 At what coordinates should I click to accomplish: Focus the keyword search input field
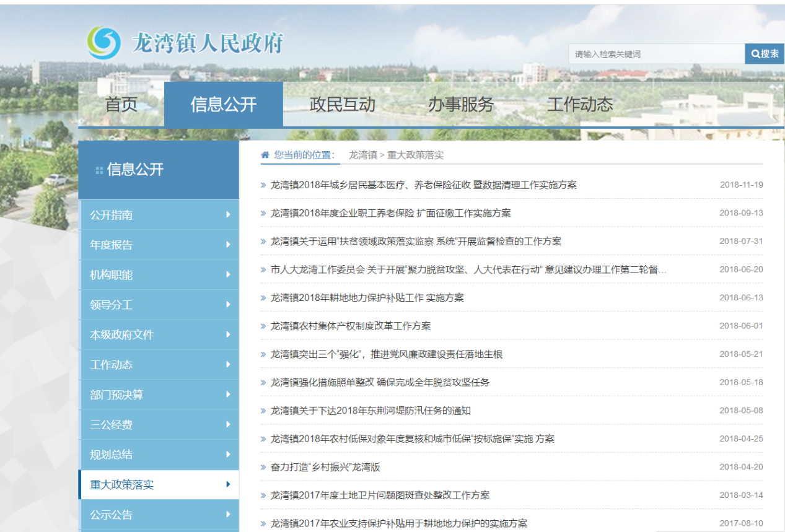(656, 54)
